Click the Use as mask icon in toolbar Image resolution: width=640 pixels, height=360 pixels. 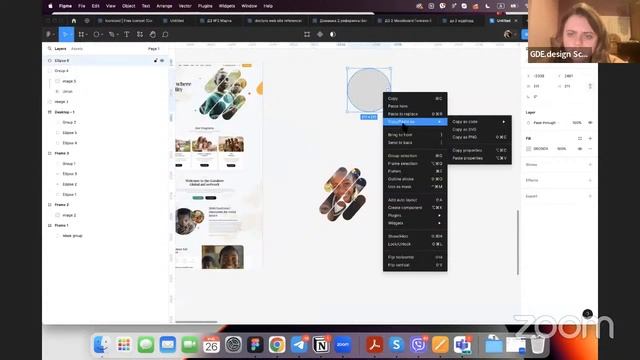tap(333, 34)
